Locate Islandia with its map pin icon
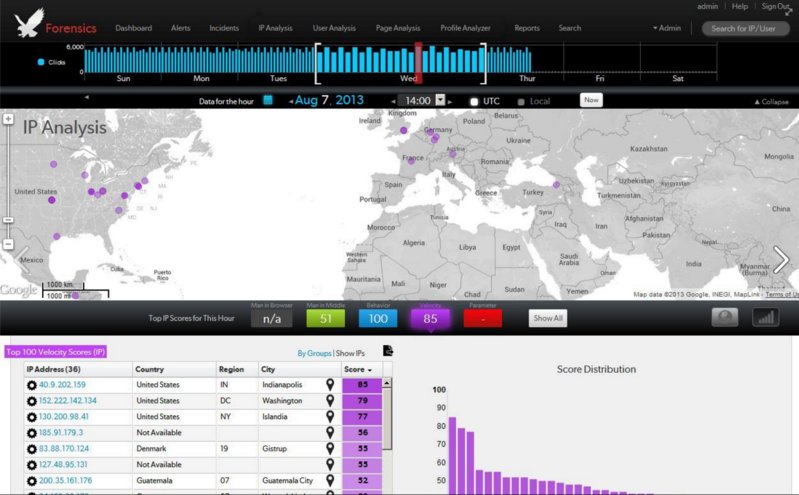The image size is (799, 495). (330, 416)
